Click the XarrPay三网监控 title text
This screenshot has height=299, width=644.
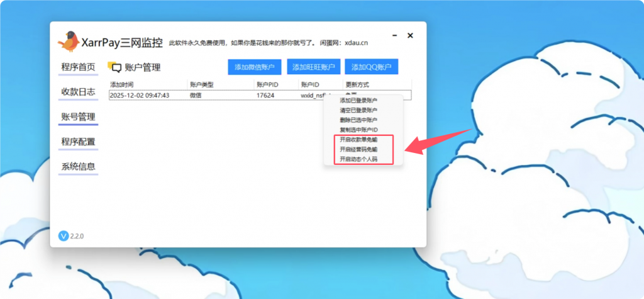(123, 43)
